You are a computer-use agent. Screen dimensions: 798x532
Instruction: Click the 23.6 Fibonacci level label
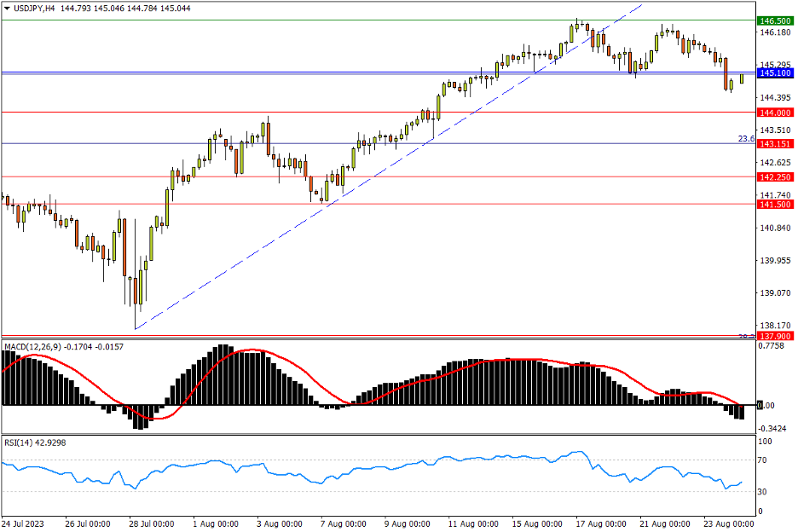pyautogui.click(x=746, y=138)
